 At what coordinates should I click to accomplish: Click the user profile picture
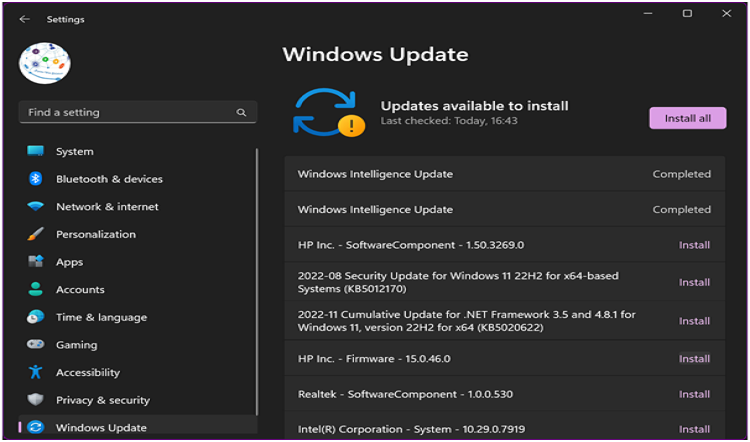click(44, 64)
